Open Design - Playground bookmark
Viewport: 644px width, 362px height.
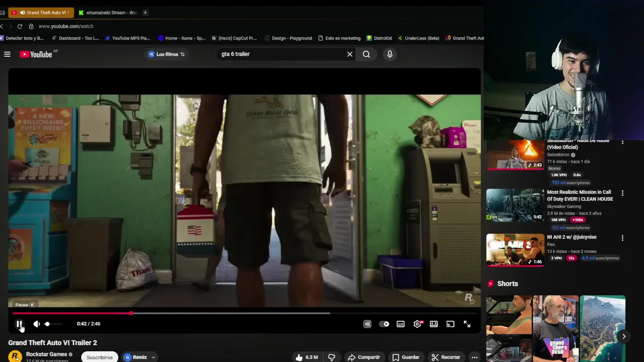click(x=288, y=38)
